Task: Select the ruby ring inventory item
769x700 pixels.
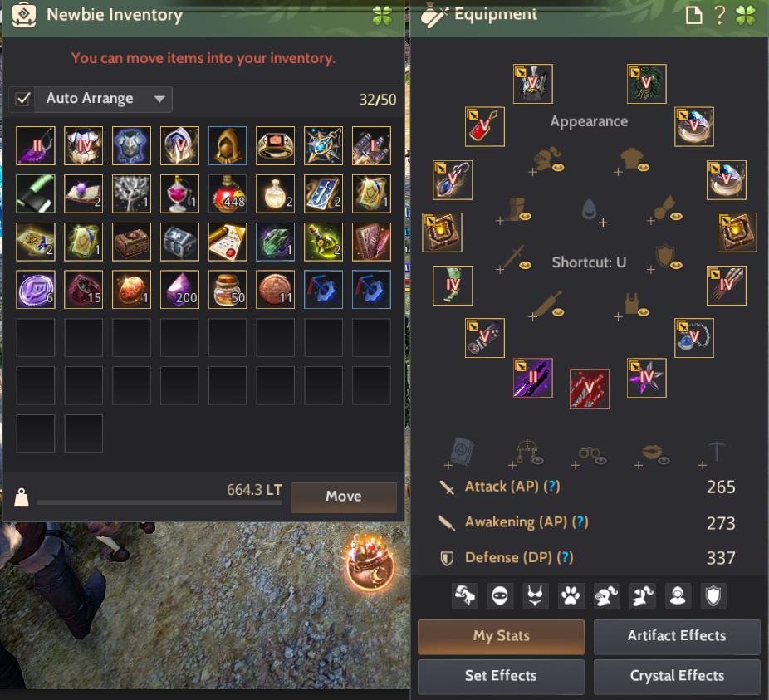Action: [x=275, y=145]
